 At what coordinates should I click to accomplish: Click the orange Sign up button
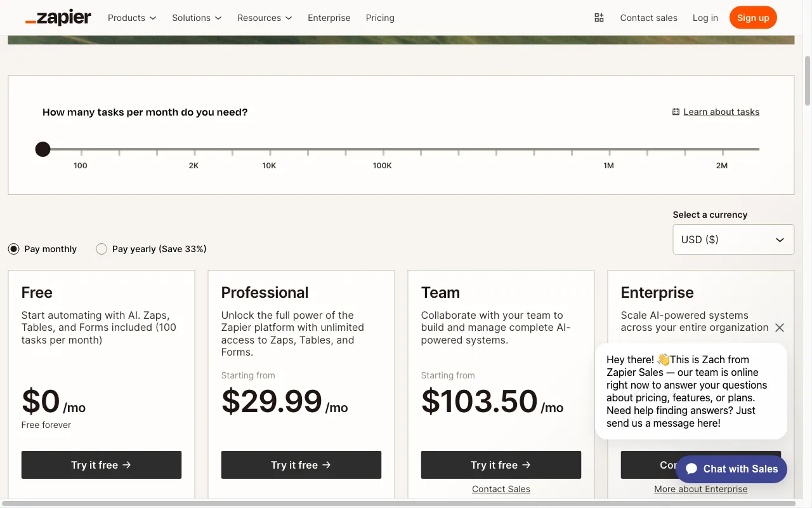[x=753, y=18]
